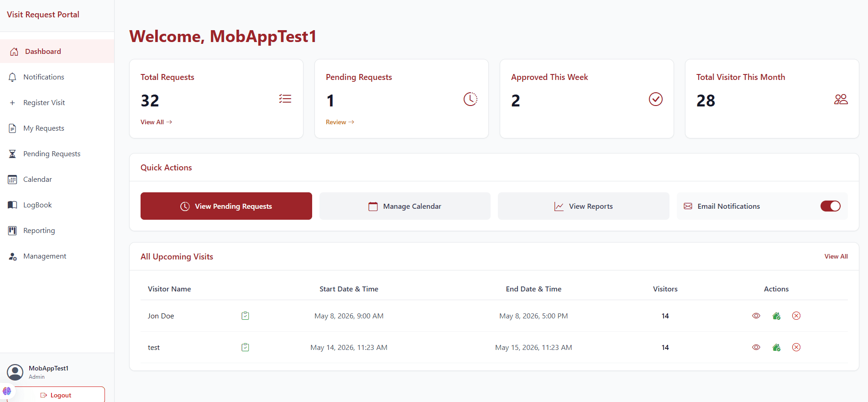Click the plus icon beside Register Visit
Image resolution: width=868 pixels, height=402 pixels.
point(12,103)
